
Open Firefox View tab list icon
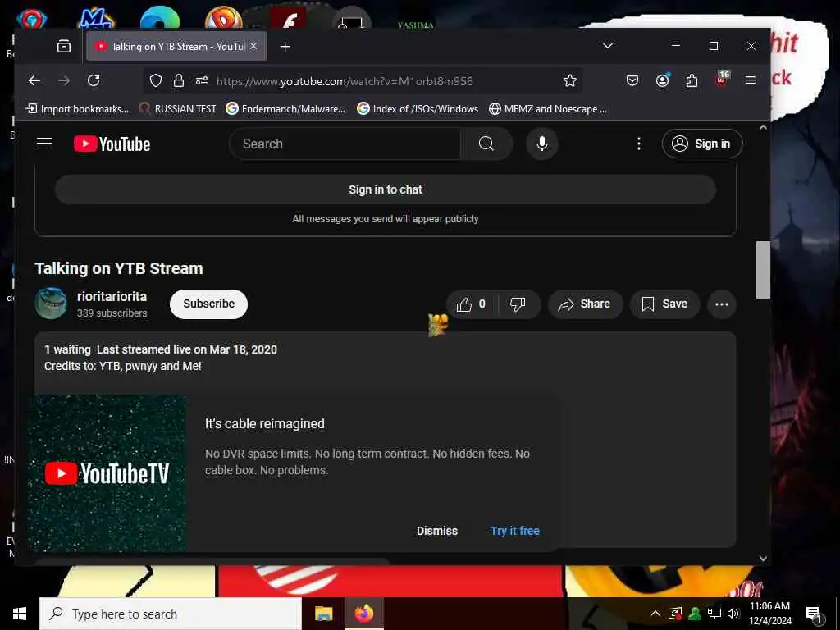coord(64,46)
